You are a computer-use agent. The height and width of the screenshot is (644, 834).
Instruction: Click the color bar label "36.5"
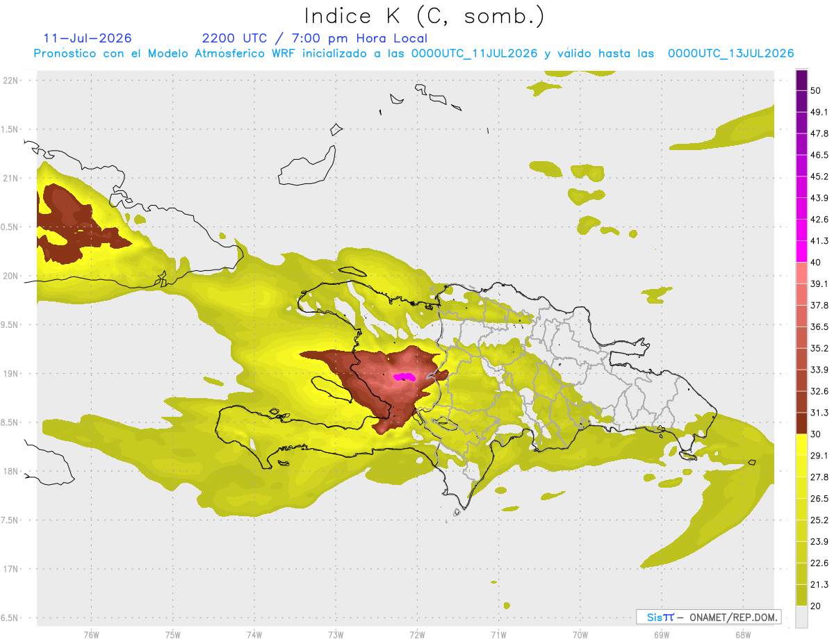pos(819,327)
